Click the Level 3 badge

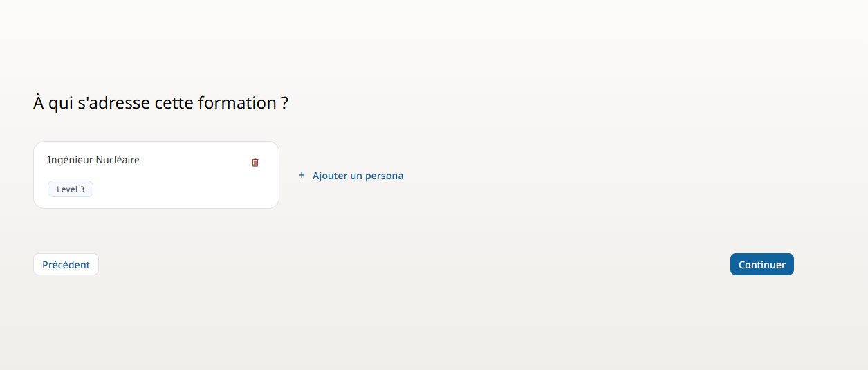pos(71,189)
